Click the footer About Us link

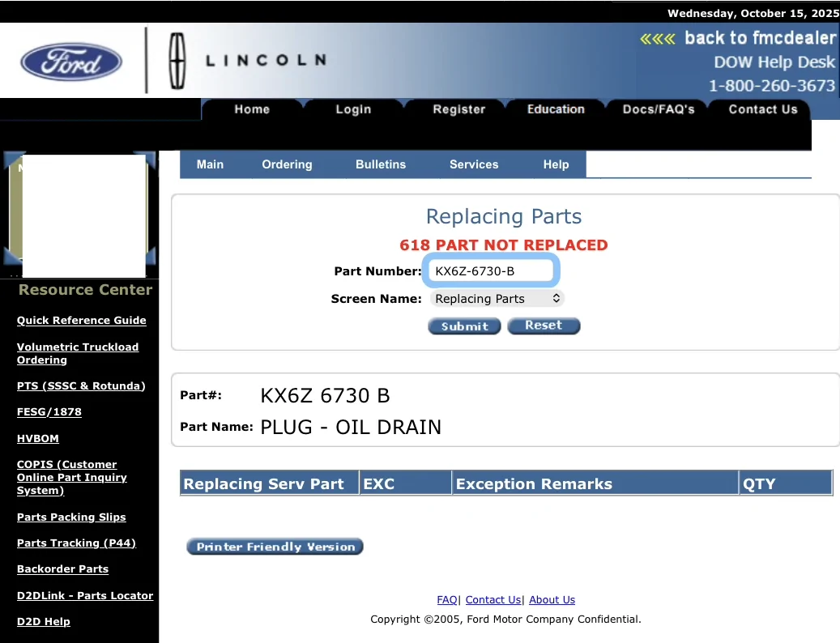(552, 599)
